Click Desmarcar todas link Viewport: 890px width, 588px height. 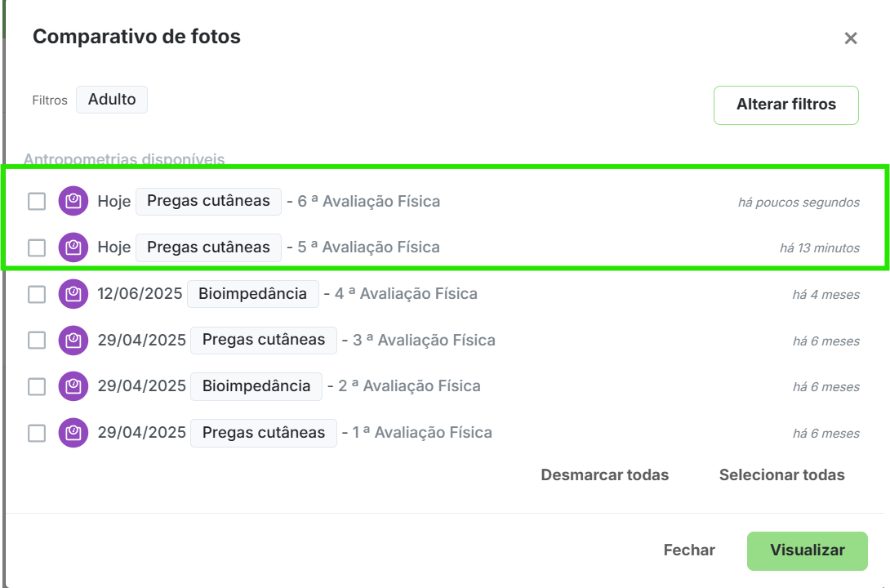point(604,475)
